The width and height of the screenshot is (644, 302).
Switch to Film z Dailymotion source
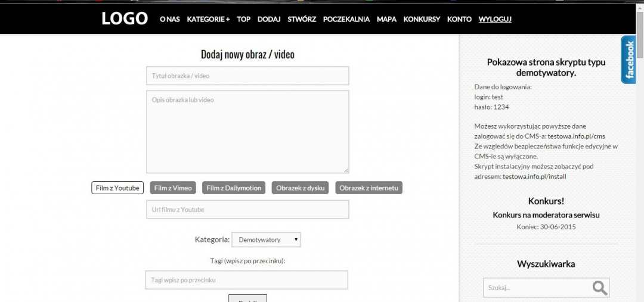234,188
